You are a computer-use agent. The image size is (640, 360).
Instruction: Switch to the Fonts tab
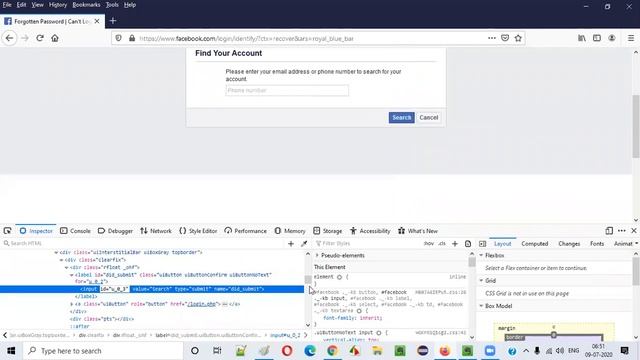pos(597,244)
